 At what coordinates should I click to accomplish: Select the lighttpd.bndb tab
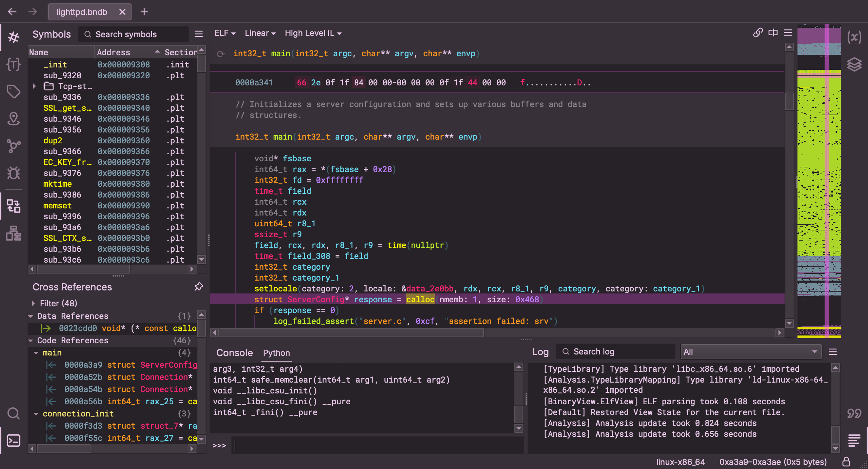82,12
